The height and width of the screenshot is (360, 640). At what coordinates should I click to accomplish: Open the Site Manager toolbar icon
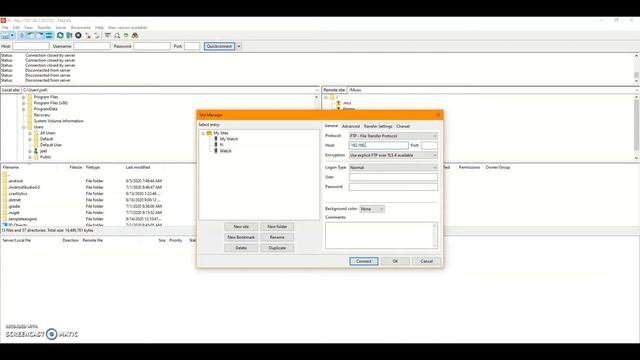5,36
